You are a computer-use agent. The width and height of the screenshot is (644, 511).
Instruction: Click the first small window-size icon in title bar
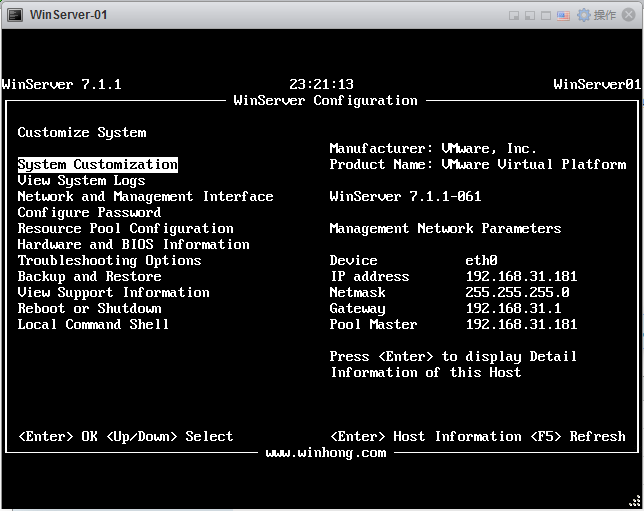(513, 16)
